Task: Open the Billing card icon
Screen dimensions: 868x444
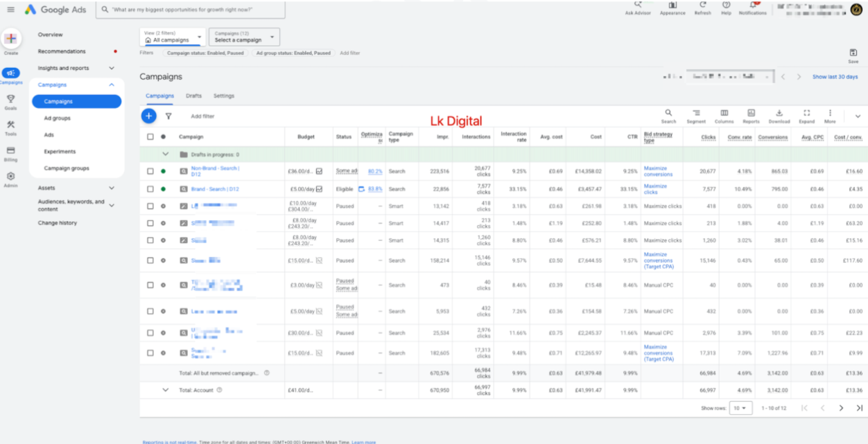Action: pos(10,150)
